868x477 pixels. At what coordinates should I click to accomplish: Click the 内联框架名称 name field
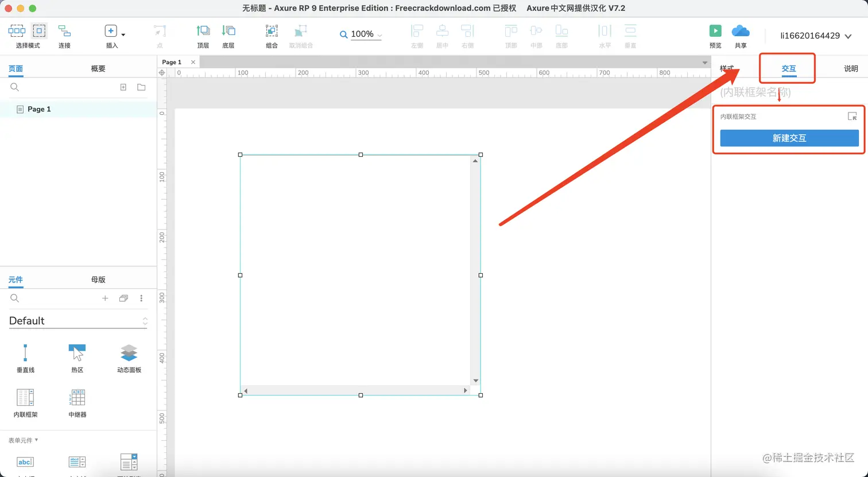pos(789,92)
